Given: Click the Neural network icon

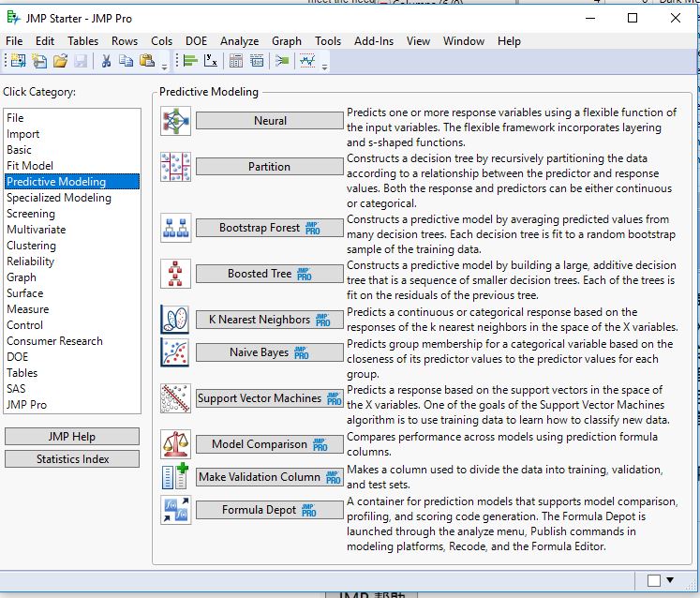Looking at the screenshot, I should tap(175, 121).
